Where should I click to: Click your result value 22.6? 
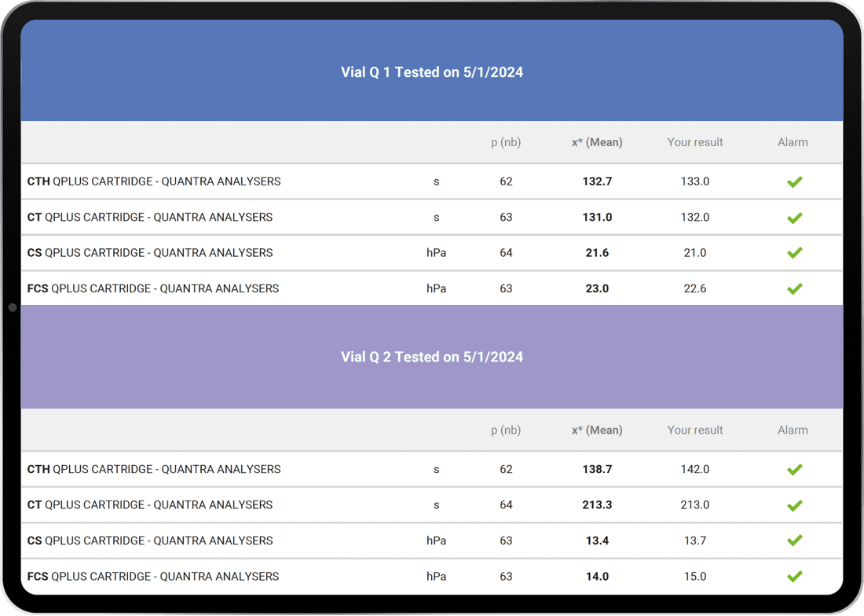(695, 288)
